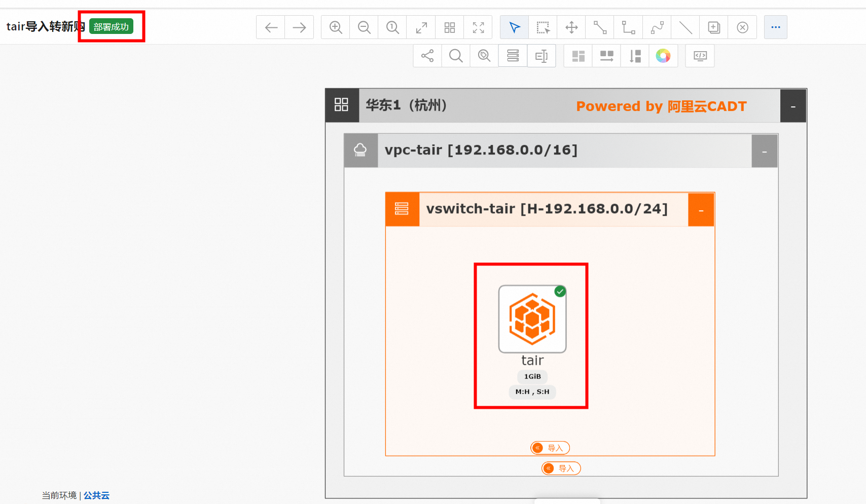Image resolution: width=866 pixels, height=504 pixels.
Task: Click the vpc-tair [192.168.0.0/16] title
Action: point(481,150)
